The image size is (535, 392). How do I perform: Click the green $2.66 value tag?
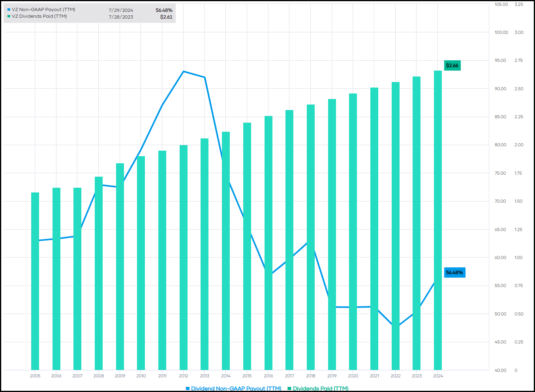click(452, 65)
